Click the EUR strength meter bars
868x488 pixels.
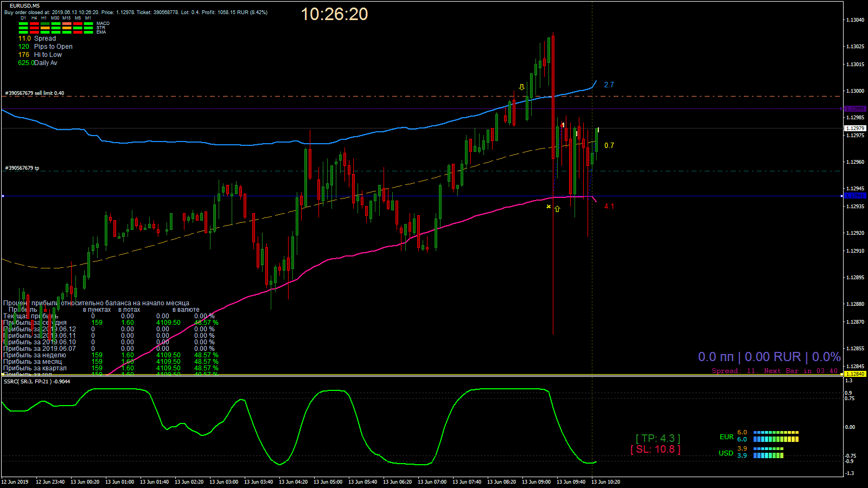[x=776, y=436]
